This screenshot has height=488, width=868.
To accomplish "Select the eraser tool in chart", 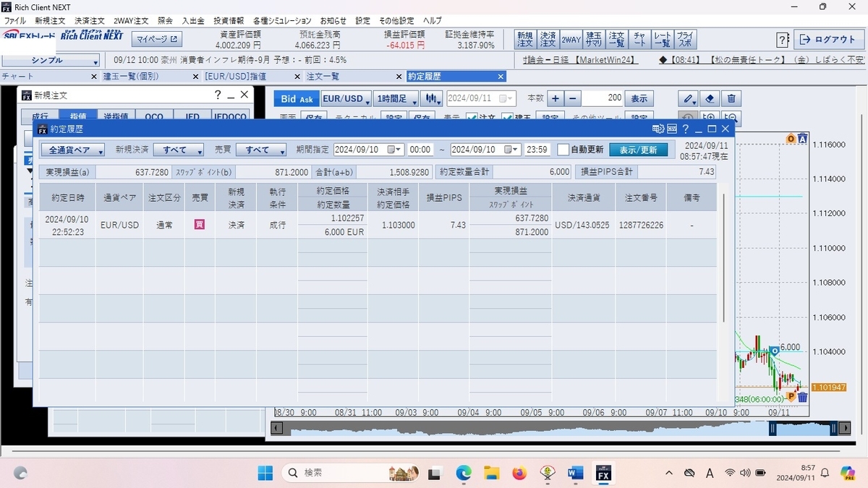I will [x=710, y=98].
